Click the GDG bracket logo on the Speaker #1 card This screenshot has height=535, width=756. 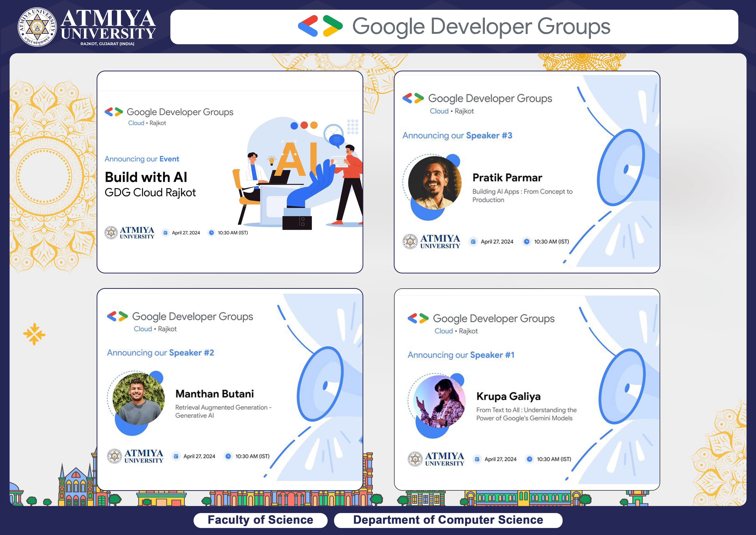(x=418, y=319)
